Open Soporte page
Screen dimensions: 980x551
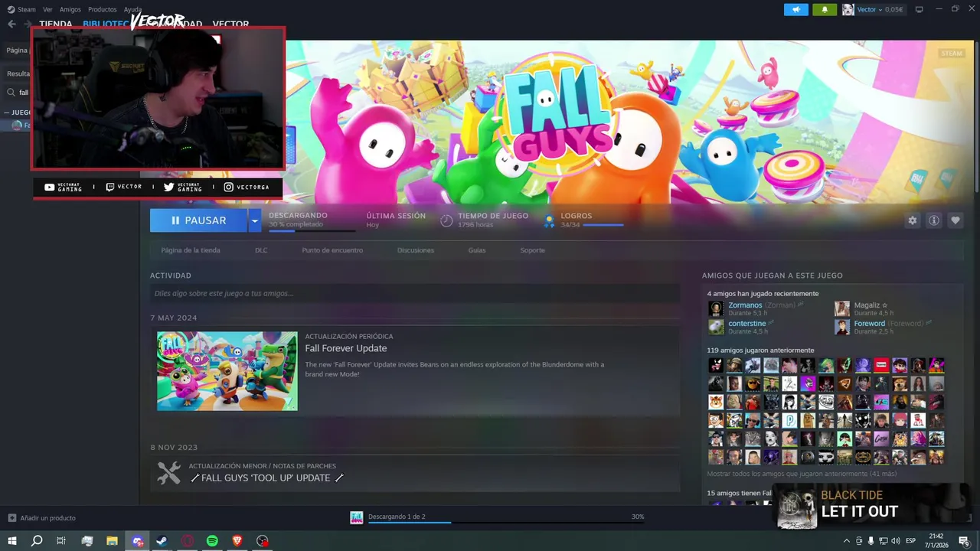tap(533, 250)
